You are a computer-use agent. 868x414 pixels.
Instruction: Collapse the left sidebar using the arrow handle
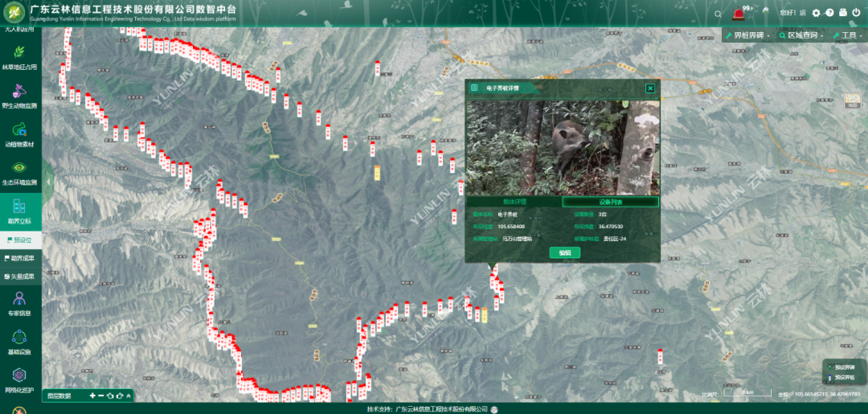[x=46, y=182]
